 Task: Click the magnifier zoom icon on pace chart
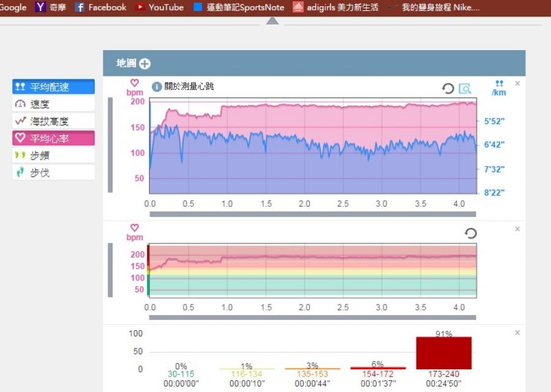(x=465, y=89)
